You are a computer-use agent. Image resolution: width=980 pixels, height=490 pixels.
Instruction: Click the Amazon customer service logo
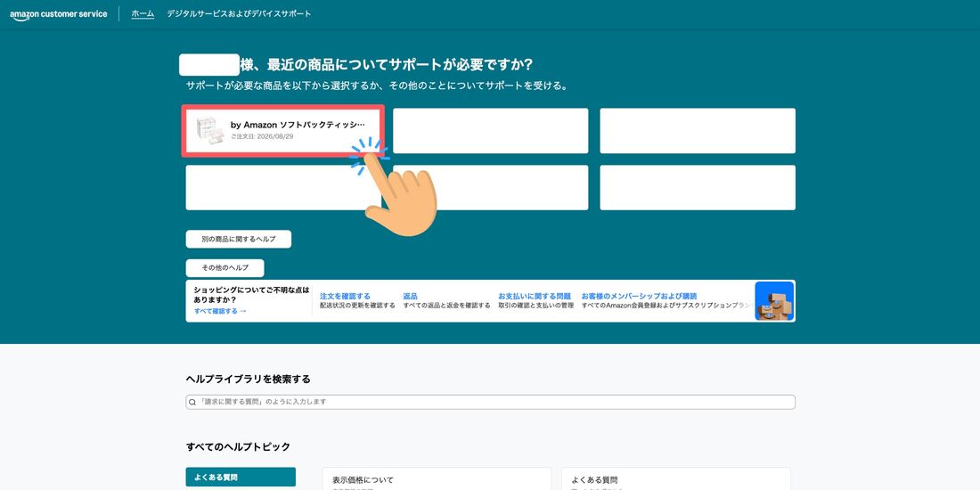click(x=58, y=14)
